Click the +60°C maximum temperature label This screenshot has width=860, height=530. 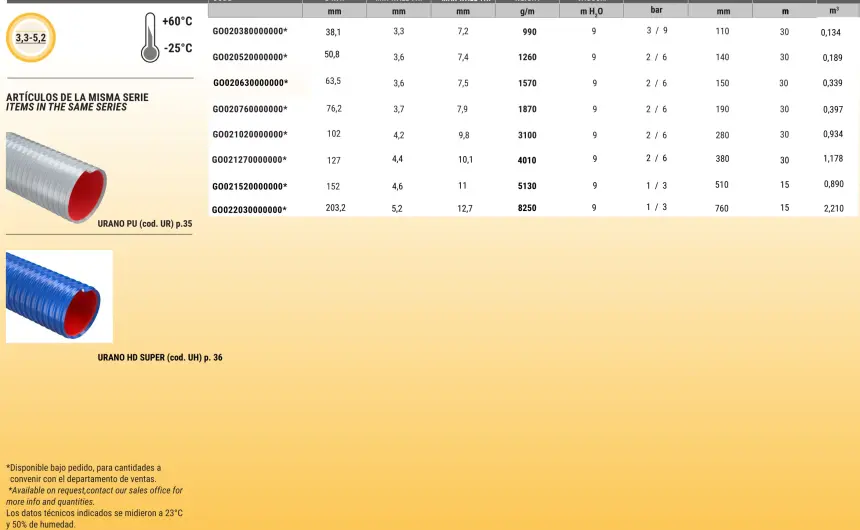(x=177, y=22)
